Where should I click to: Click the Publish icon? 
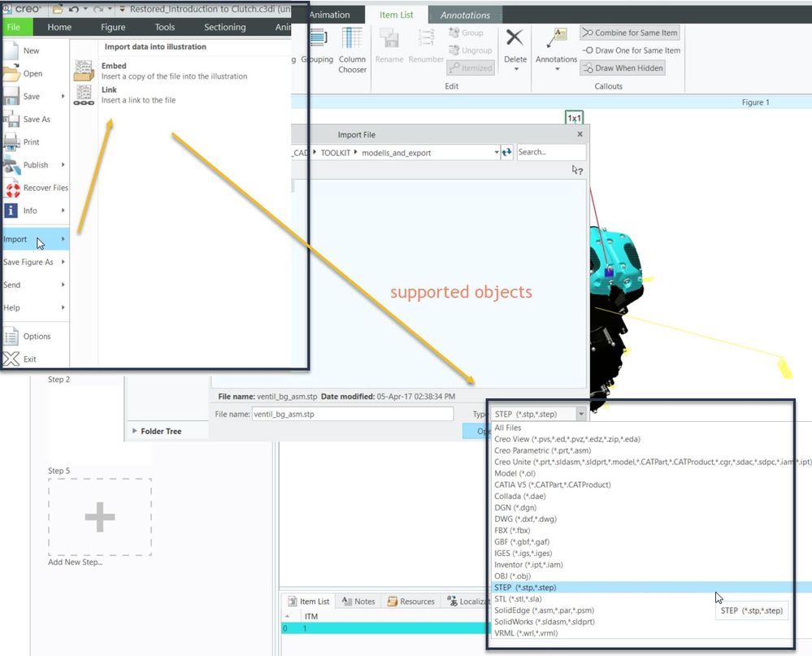(11, 165)
